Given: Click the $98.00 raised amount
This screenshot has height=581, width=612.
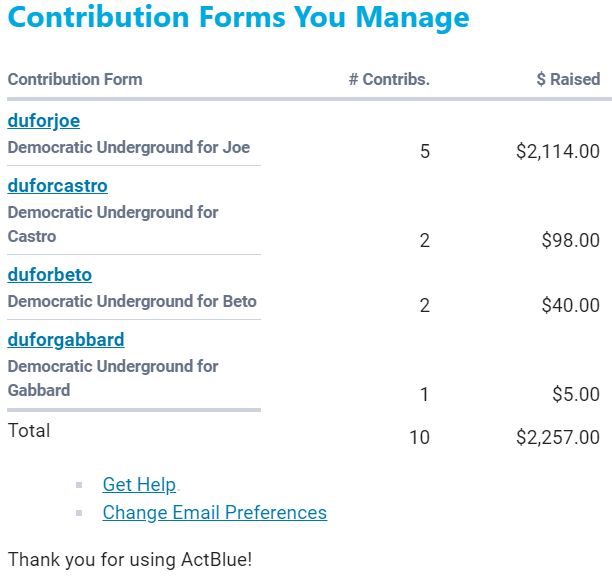Looking at the screenshot, I should (x=570, y=241).
